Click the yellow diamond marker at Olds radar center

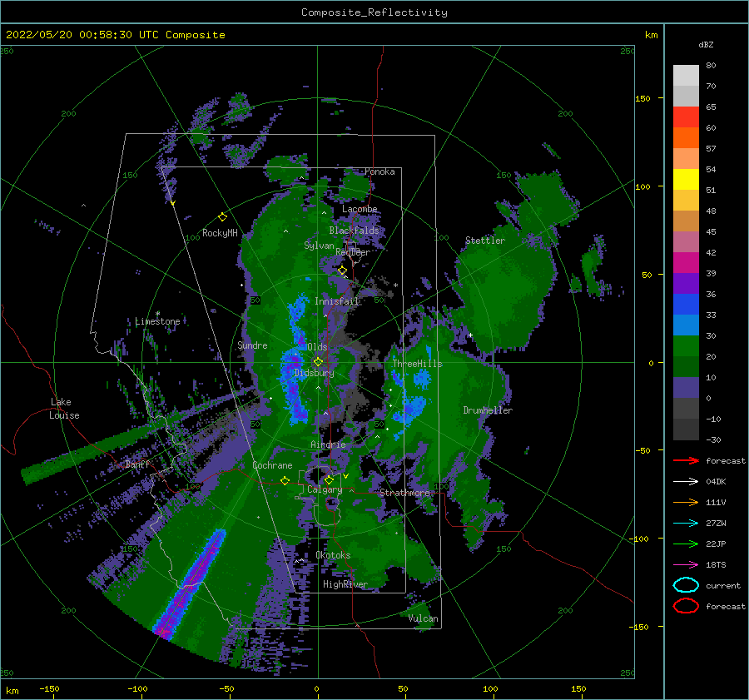(x=318, y=362)
